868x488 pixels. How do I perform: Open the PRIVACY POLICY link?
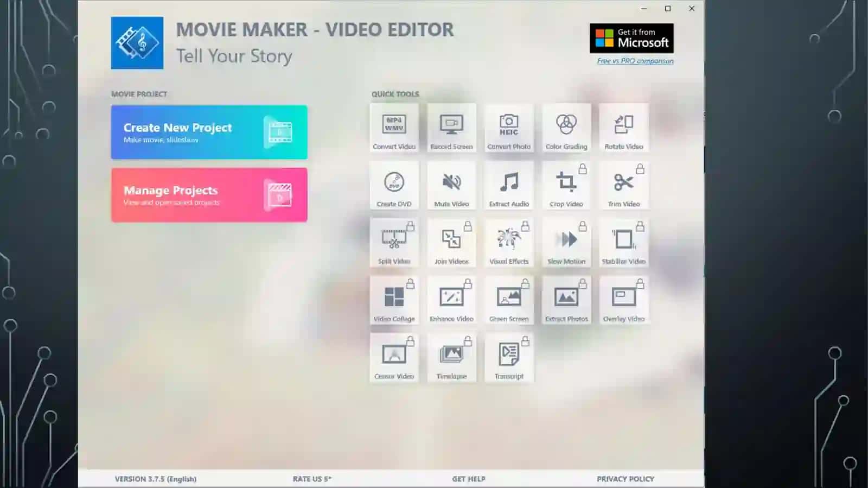(626, 479)
